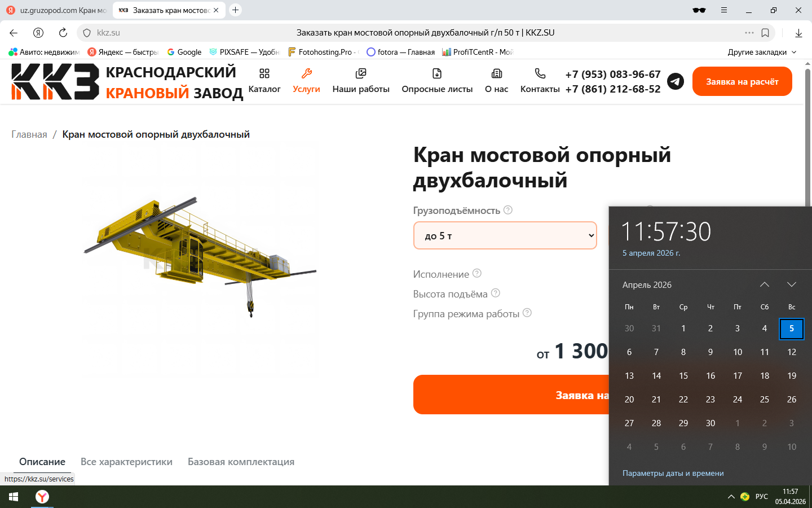Expand the «до 5 т» capacity dropdown
Viewport: 812px width, 508px height.
[505, 235]
